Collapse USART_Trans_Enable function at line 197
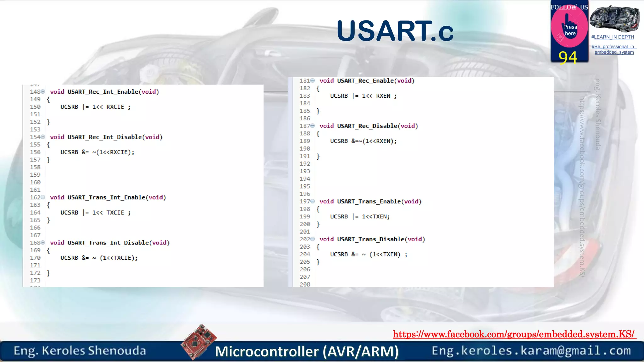Image resolution: width=644 pixels, height=362 pixels. pyautogui.click(x=313, y=201)
